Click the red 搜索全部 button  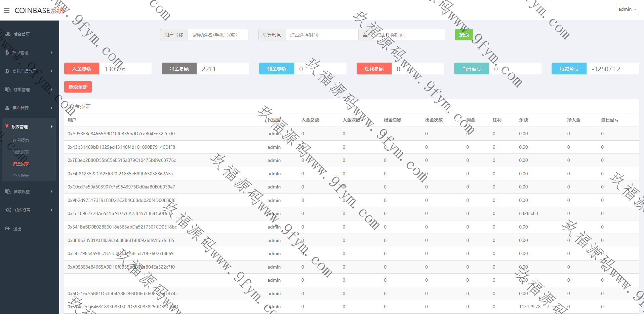[x=78, y=87]
